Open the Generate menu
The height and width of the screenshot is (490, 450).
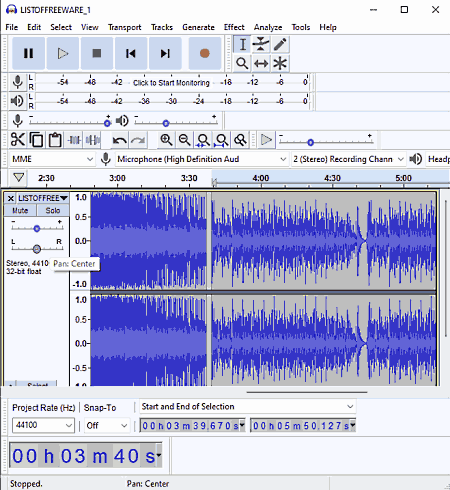[x=198, y=27]
